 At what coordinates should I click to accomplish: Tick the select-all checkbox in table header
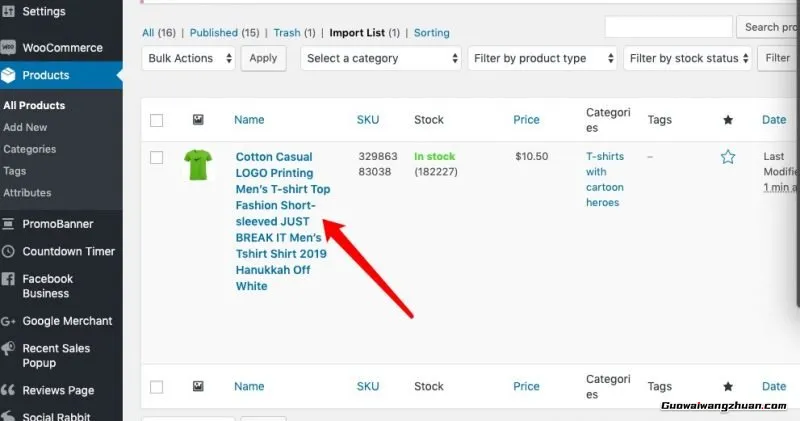[156, 121]
